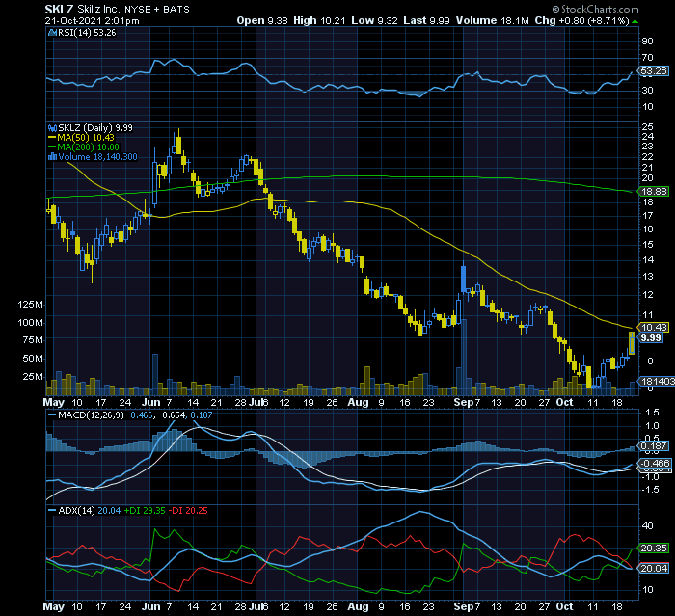Click the 'Volume 18,140,300' legend text
This screenshot has width=675, height=616.
(x=97, y=157)
